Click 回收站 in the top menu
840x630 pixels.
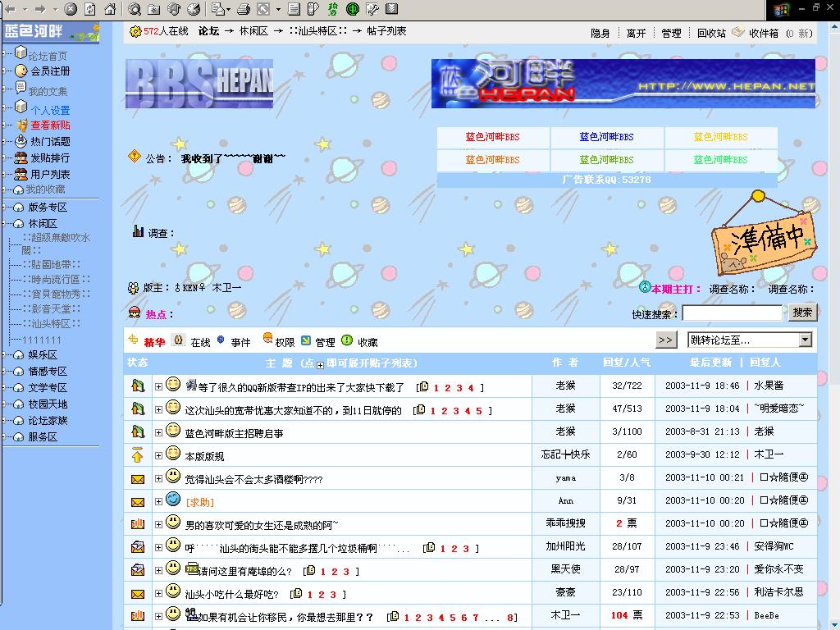[x=711, y=33]
